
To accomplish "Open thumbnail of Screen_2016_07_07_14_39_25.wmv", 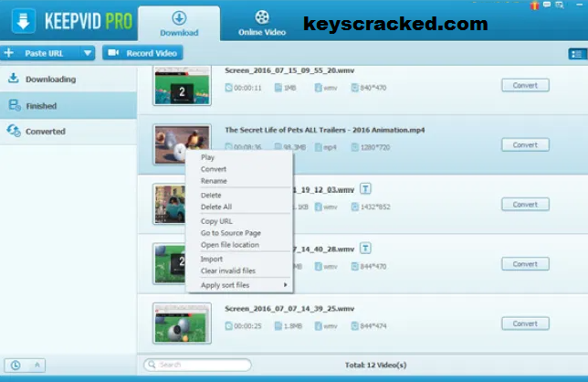I will pyautogui.click(x=183, y=324).
